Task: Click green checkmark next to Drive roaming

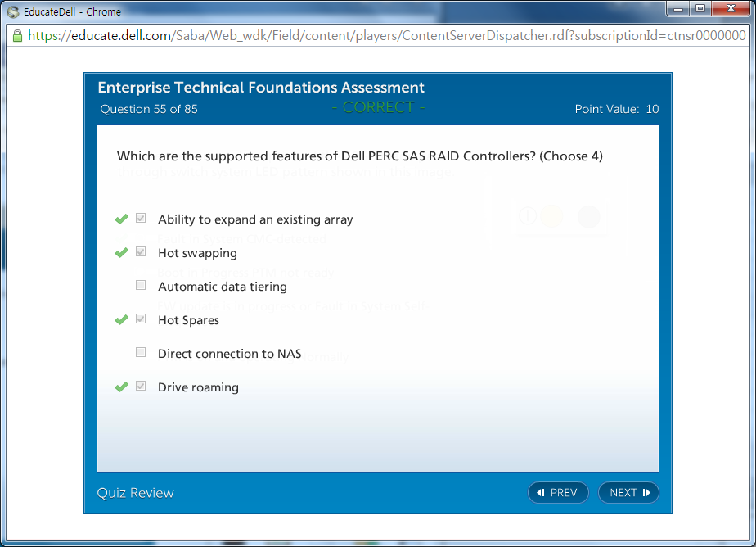Action: [121, 387]
